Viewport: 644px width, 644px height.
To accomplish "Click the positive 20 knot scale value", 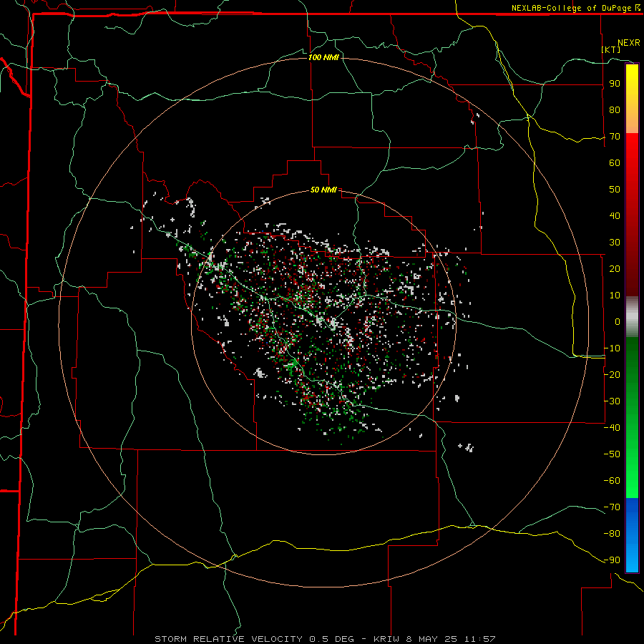I will (x=615, y=268).
